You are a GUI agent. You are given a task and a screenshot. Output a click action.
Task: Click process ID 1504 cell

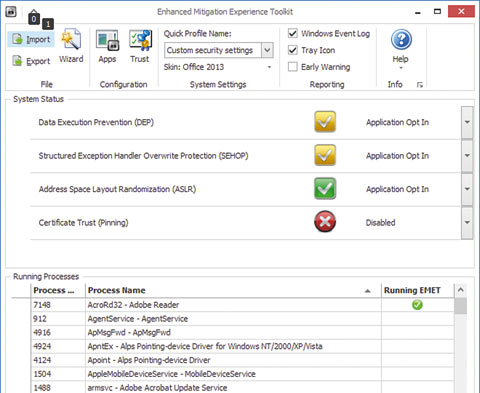coord(58,374)
